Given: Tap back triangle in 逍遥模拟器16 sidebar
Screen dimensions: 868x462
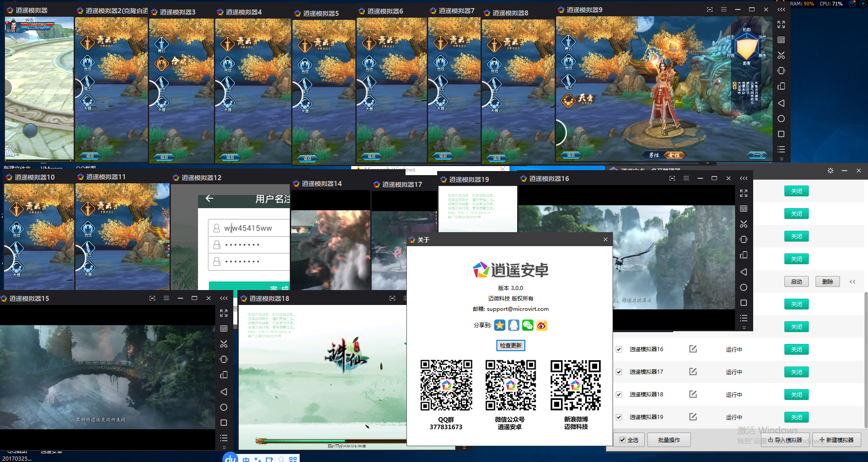Looking at the screenshot, I should pos(744,272).
